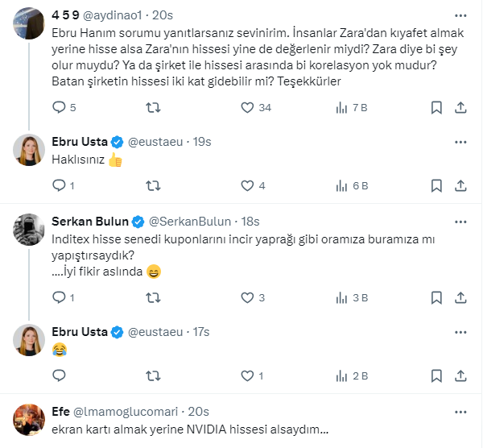Share Ebru Usta's laughing emoji reply
Viewport: 483px width, 448px height.
[461, 375]
